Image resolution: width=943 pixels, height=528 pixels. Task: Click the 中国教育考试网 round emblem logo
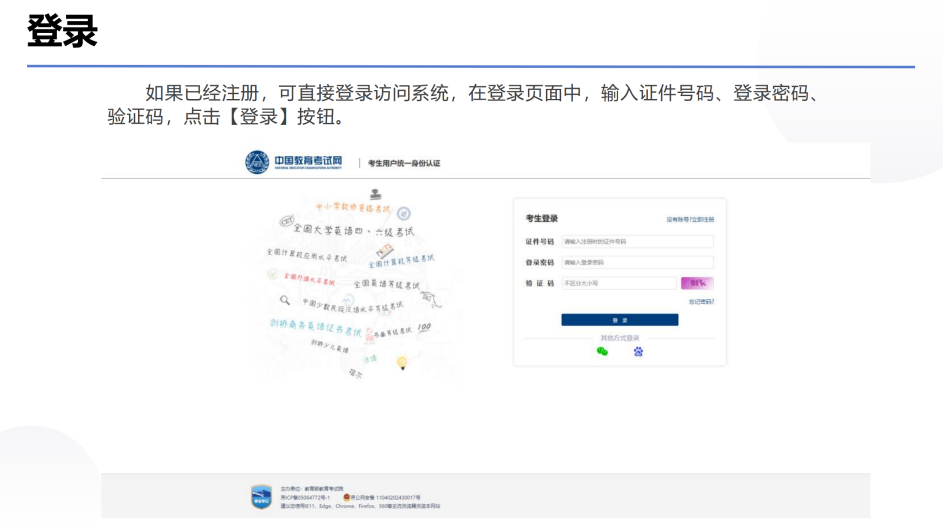coord(257,162)
